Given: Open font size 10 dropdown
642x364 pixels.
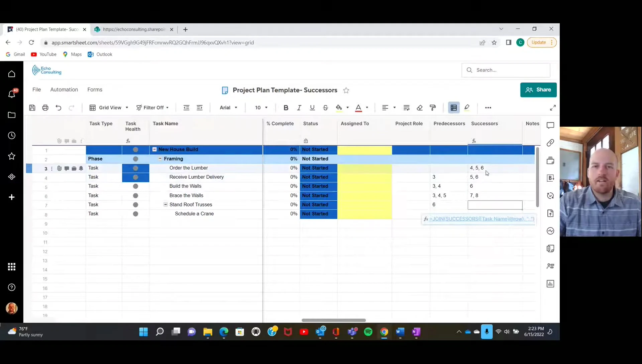Looking at the screenshot, I should tap(261, 108).
